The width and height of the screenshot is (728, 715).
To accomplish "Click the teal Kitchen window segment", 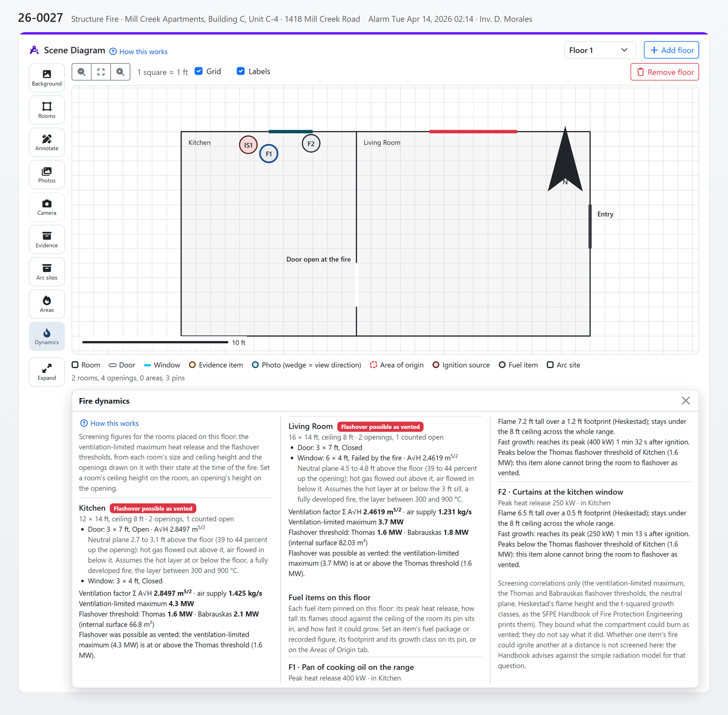I will pyautogui.click(x=291, y=131).
